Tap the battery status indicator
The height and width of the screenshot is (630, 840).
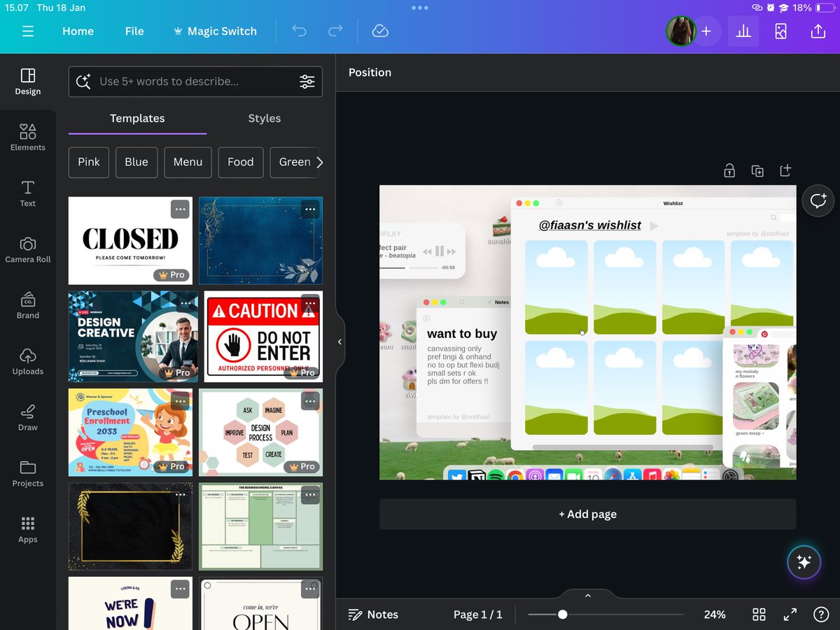[825, 8]
